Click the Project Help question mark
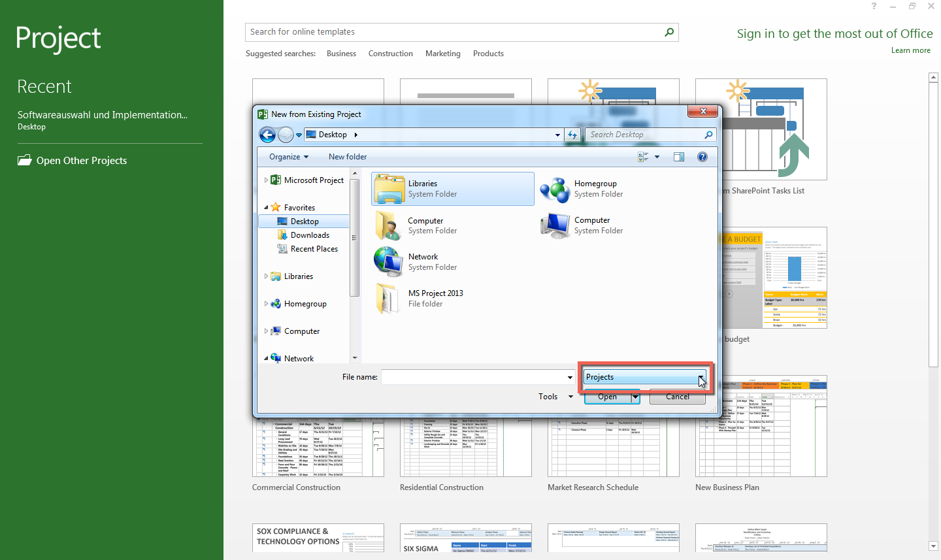 pos(874,6)
